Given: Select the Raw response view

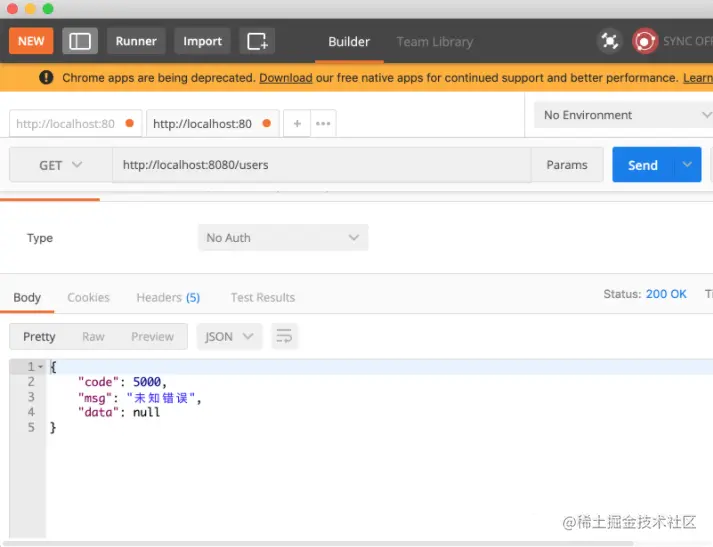Looking at the screenshot, I should [x=93, y=336].
